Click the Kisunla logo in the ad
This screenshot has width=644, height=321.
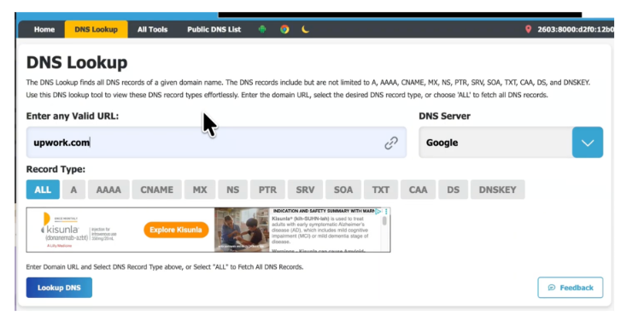tap(63, 230)
